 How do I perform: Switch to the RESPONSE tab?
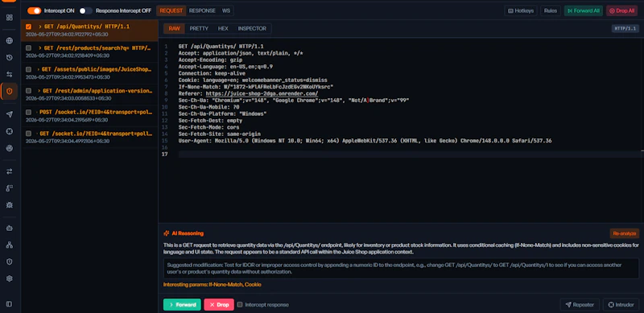(202, 10)
